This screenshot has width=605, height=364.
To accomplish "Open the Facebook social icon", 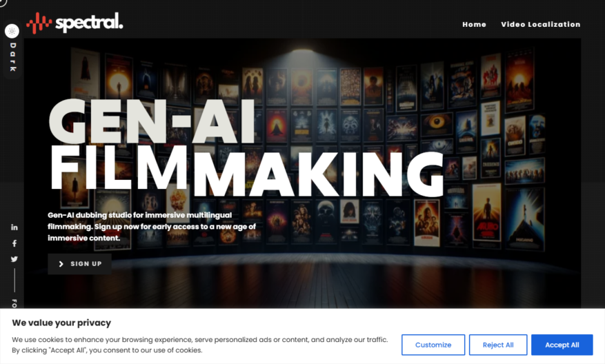I will click(14, 243).
